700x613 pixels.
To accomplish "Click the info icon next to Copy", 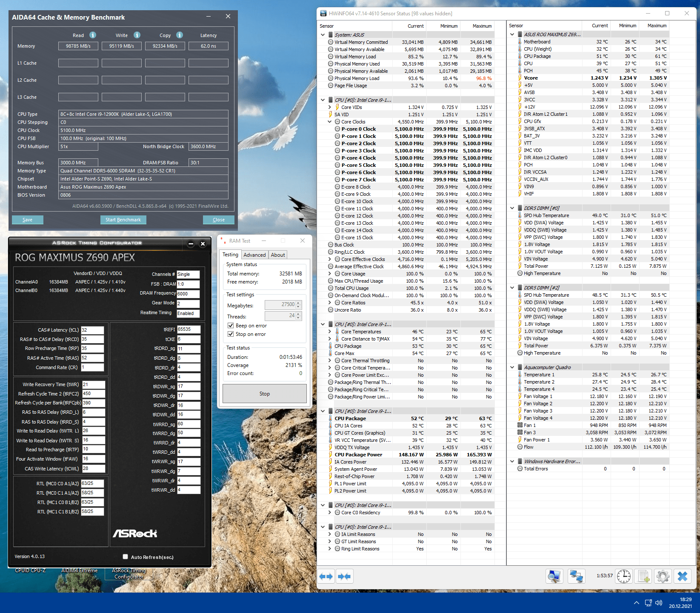I will [180, 35].
